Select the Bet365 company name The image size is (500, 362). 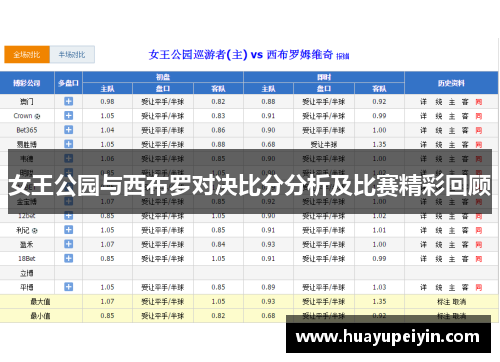(27, 130)
